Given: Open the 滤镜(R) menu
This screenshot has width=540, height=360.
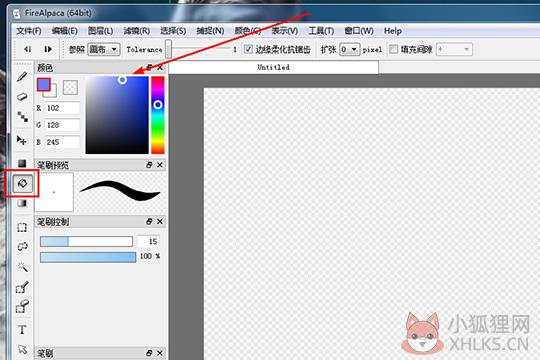Looking at the screenshot, I should (x=137, y=31).
